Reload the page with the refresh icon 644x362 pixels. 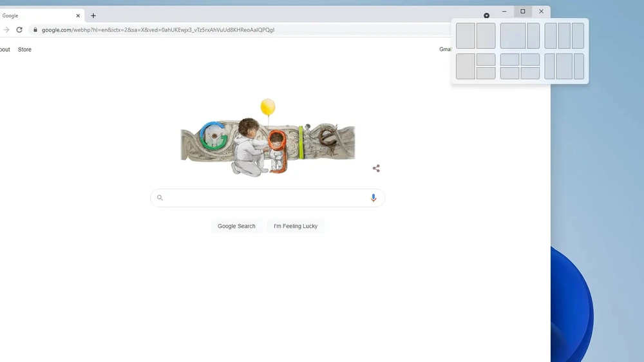(19, 30)
